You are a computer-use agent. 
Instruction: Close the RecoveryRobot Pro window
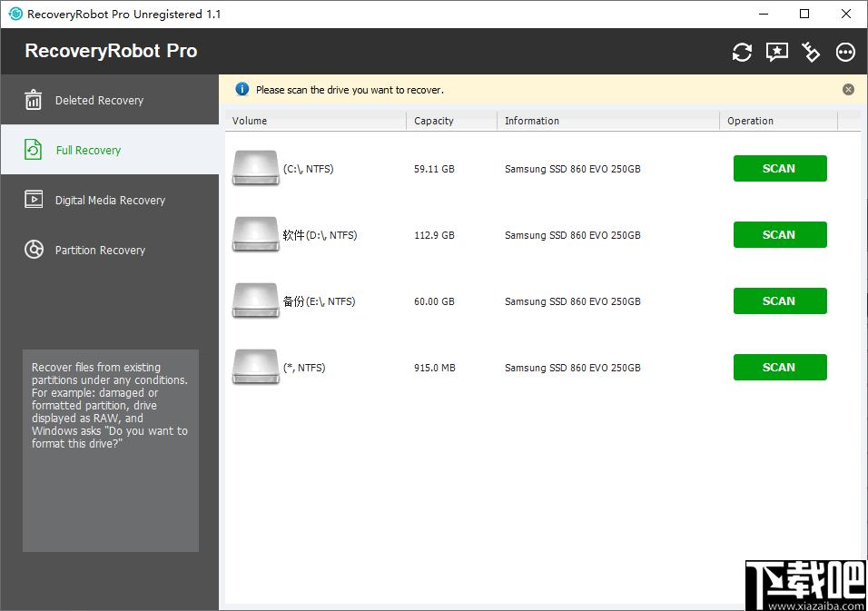(x=846, y=14)
